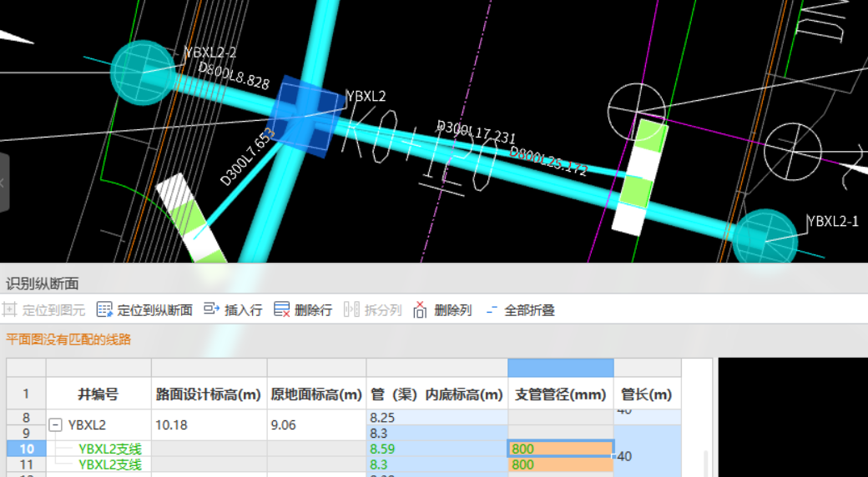This screenshot has width=868, height=477.
Task: Click the 40 pipe length cell
Action: coord(647,456)
